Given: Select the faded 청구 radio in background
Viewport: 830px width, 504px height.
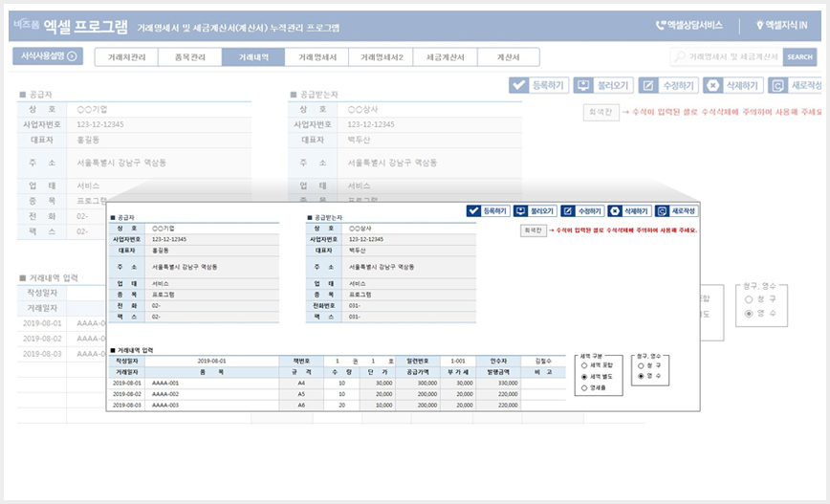Looking at the screenshot, I should (749, 299).
